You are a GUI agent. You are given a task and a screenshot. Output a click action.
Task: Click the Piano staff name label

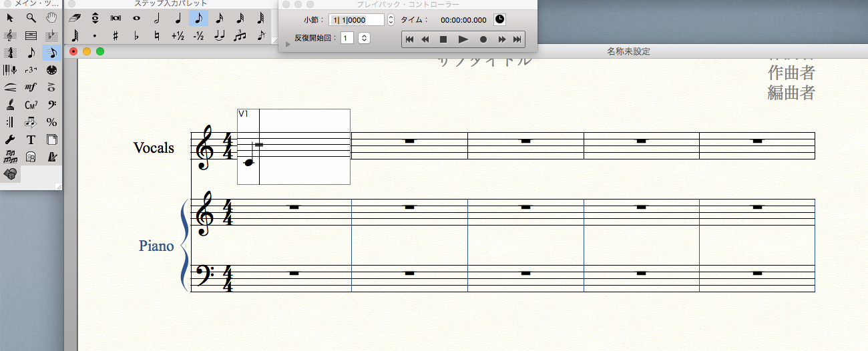pyautogui.click(x=156, y=246)
